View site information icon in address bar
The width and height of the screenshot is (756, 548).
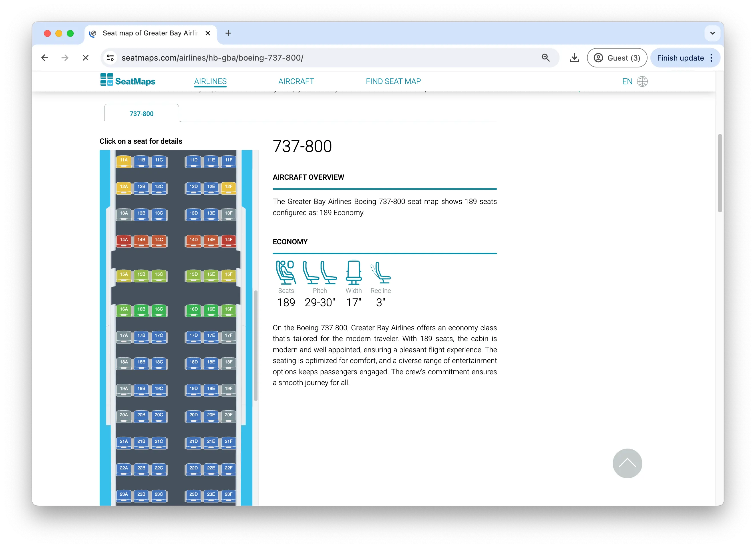[110, 58]
